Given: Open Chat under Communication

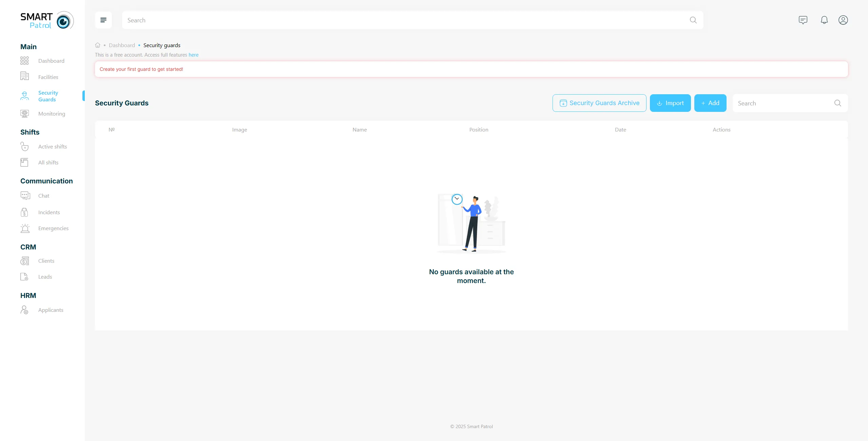Looking at the screenshot, I should (44, 196).
